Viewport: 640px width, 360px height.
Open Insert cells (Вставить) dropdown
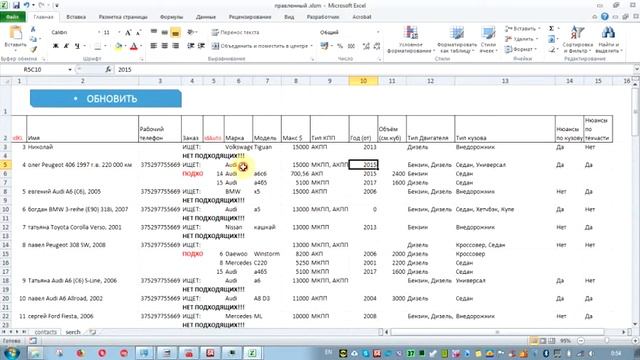522,29
